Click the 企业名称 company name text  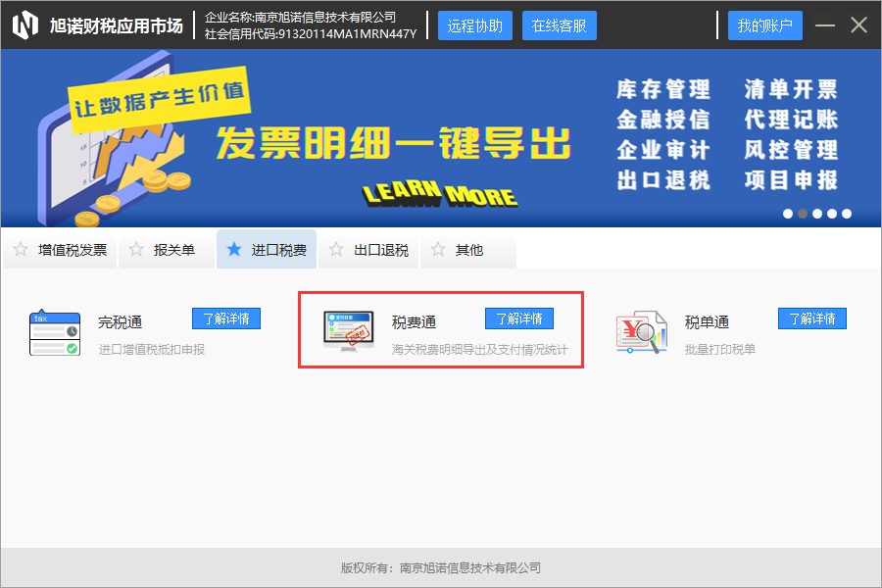coord(301,18)
